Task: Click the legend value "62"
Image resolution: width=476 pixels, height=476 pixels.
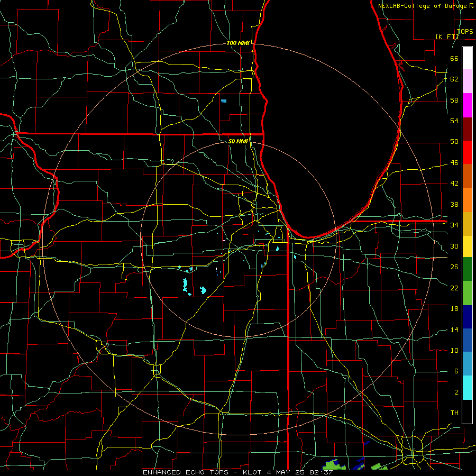Action: (x=454, y=79)
